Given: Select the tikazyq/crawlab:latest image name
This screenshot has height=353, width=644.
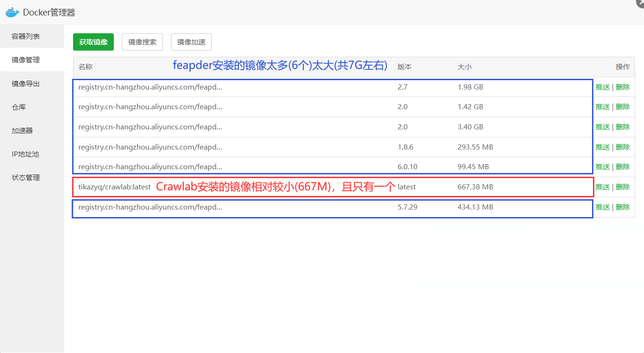Looking at the screenshot, I should (114, 187).
